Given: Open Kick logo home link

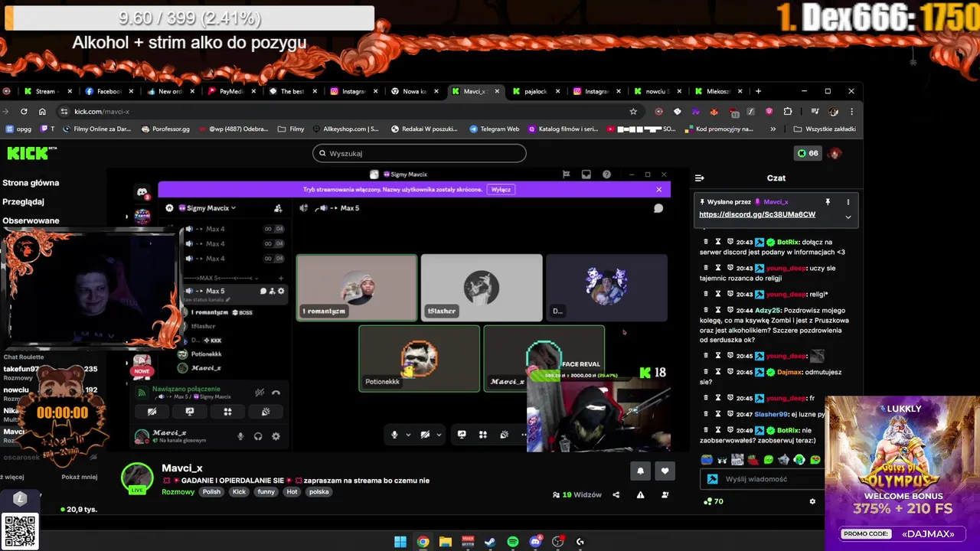Looking at the screenshot, I should point(31,153).
